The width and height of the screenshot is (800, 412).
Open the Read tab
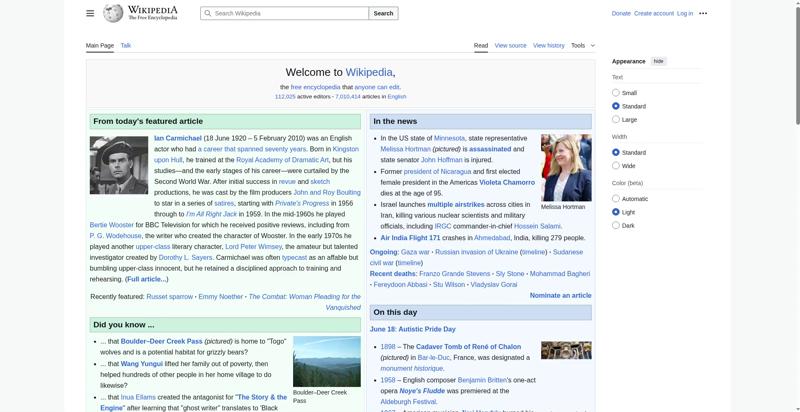tap(481, 45)
